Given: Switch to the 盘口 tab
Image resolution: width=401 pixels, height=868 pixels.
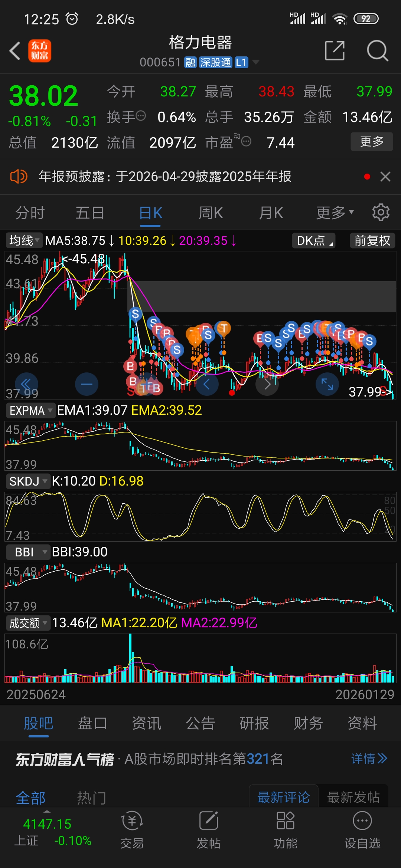Looking at the screenshot, I should 92,723.
